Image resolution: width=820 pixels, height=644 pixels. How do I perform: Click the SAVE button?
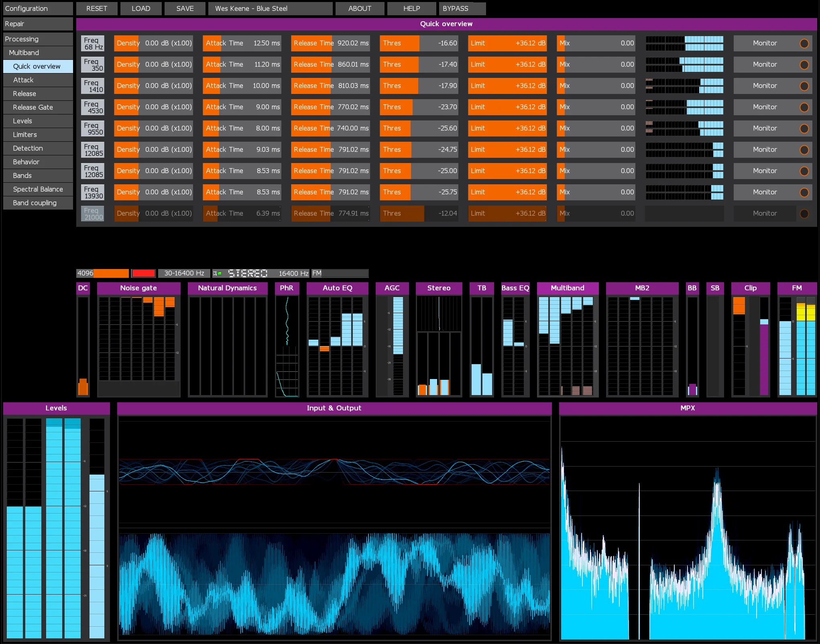(185, 8)
